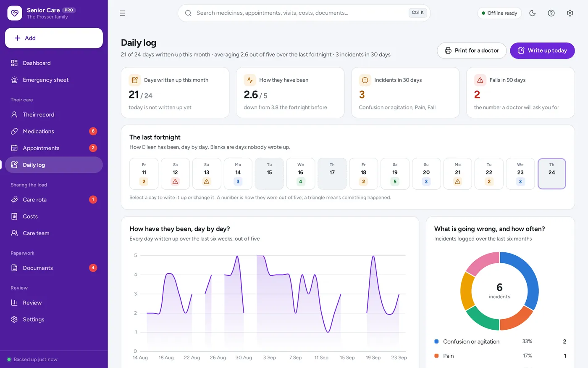Click the How they have been pulse icon
588x368 pixels.
pyautogui.click(x=250, y=80)
